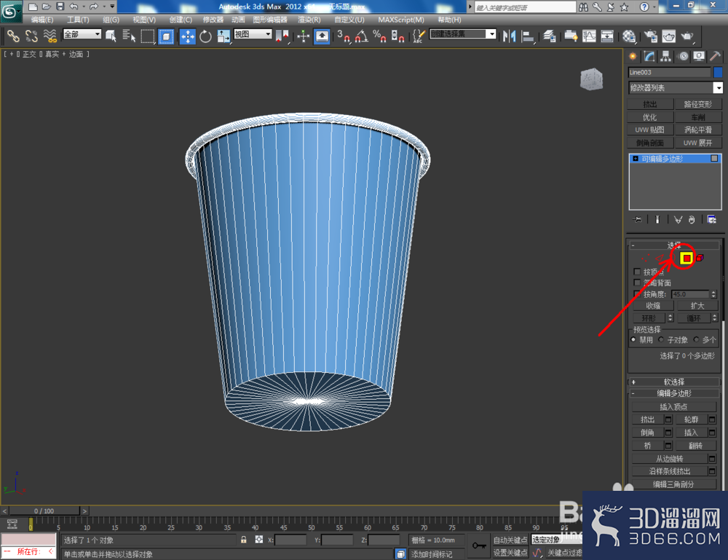Click the time slider 0 / 100
The image size is (728, 560).
click(44, 510)
